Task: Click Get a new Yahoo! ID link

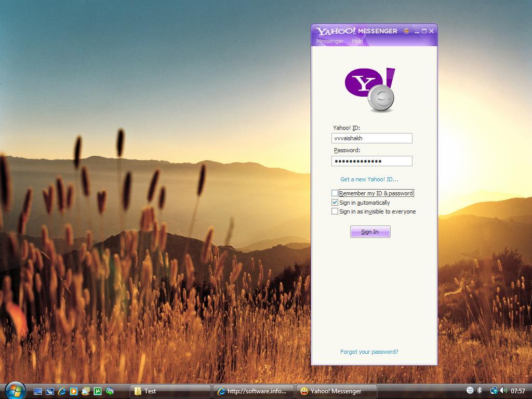Action: pyautogui.click(x=369, y=179)
